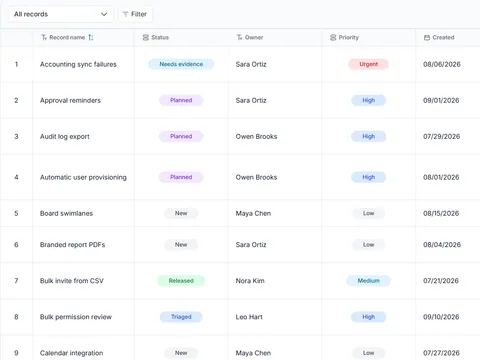The width and height of the screenshot is (480, 360).
Task: Open the Board swimlanes record
Action: tap(66, 213)
